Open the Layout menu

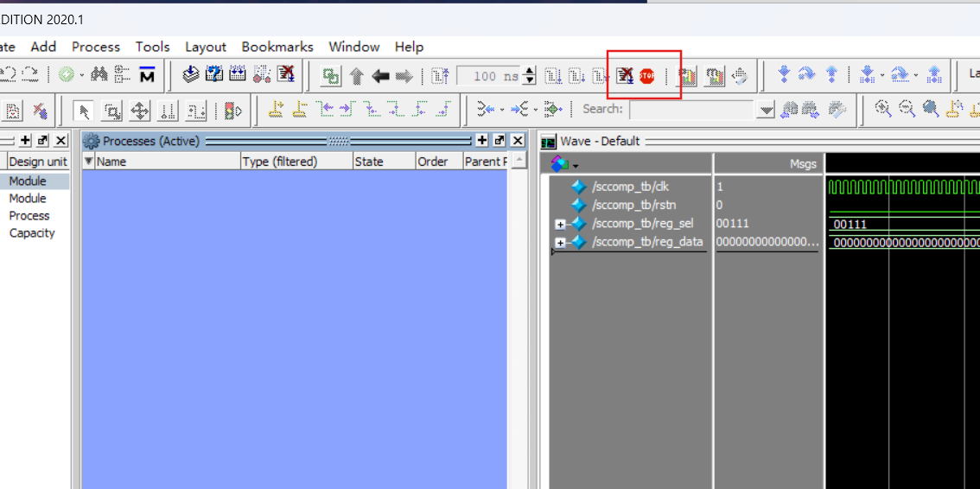pyautogui.click(x=205, y=47)
